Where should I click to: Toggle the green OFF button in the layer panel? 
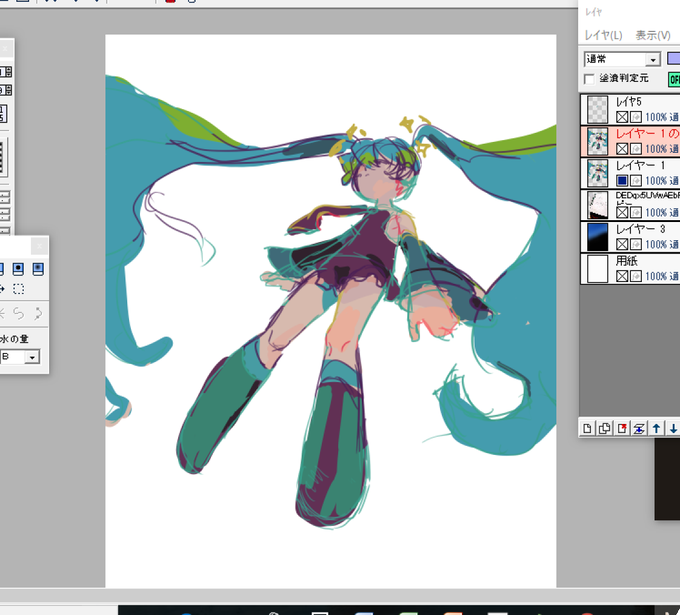point(674,79)
